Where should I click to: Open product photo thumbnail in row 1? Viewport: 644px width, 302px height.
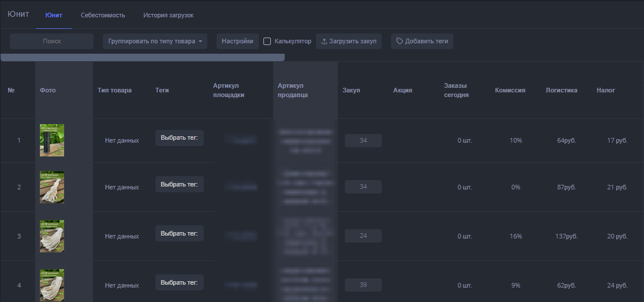tap(52, 140)
